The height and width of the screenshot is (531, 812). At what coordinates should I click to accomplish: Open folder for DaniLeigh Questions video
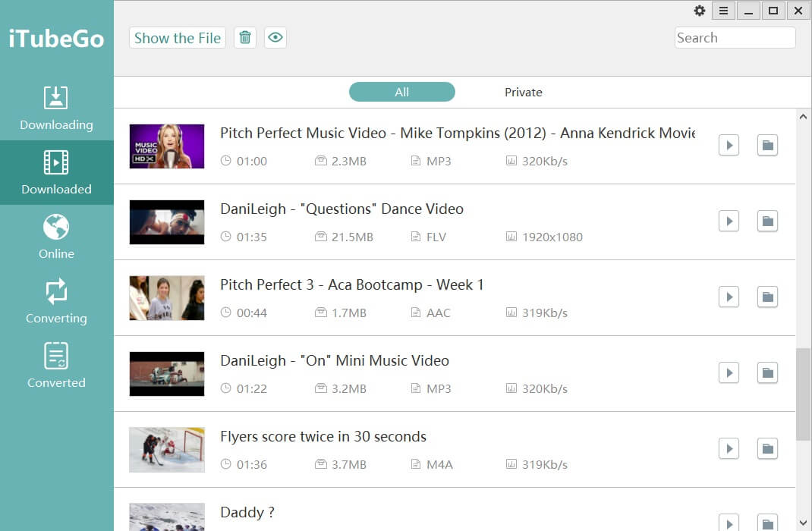tap(767, 222)
